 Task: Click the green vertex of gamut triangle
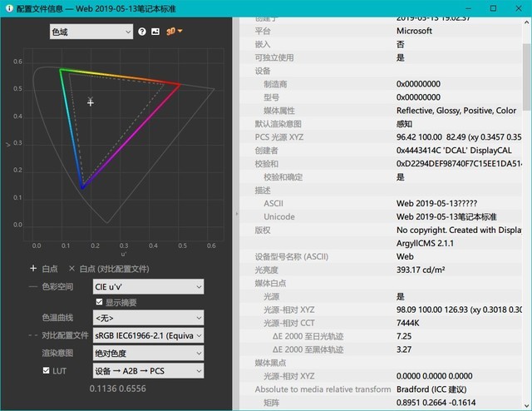(61, 70)
